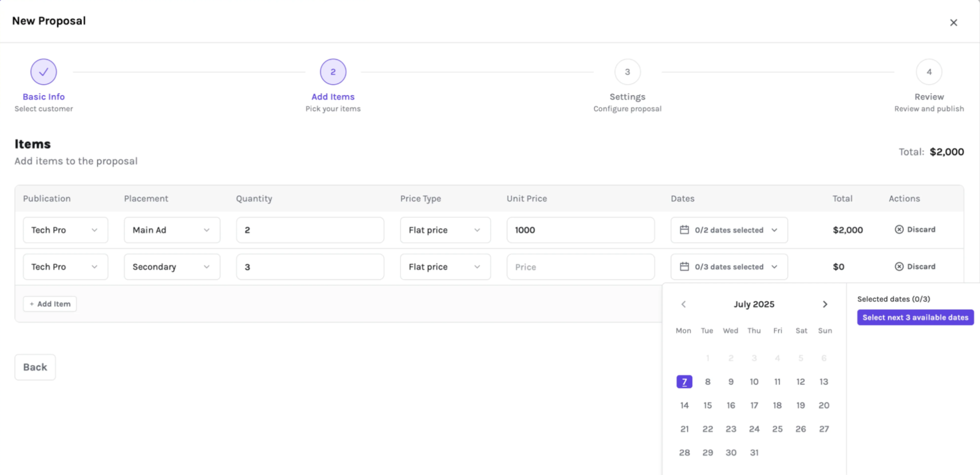Screen dimensions: 980x475
Task: Click the Add Items step 2 circle
Action: coord(333,72)
